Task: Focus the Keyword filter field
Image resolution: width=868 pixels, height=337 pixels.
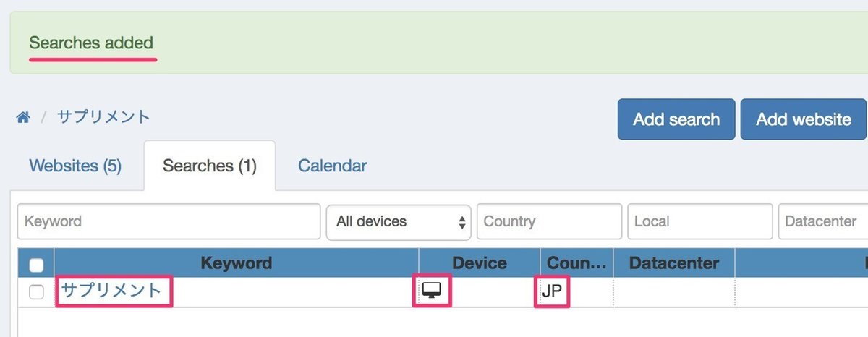Action: point(169,221)
